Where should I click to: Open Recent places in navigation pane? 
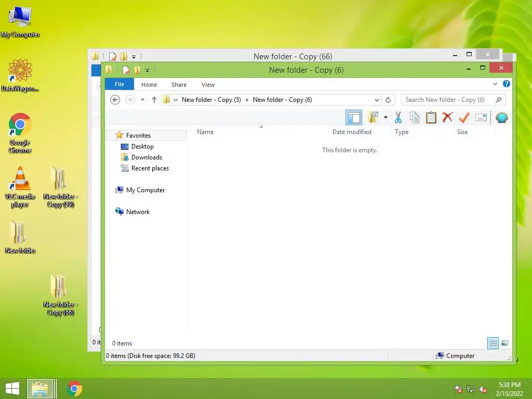click(x=150, y=168)
